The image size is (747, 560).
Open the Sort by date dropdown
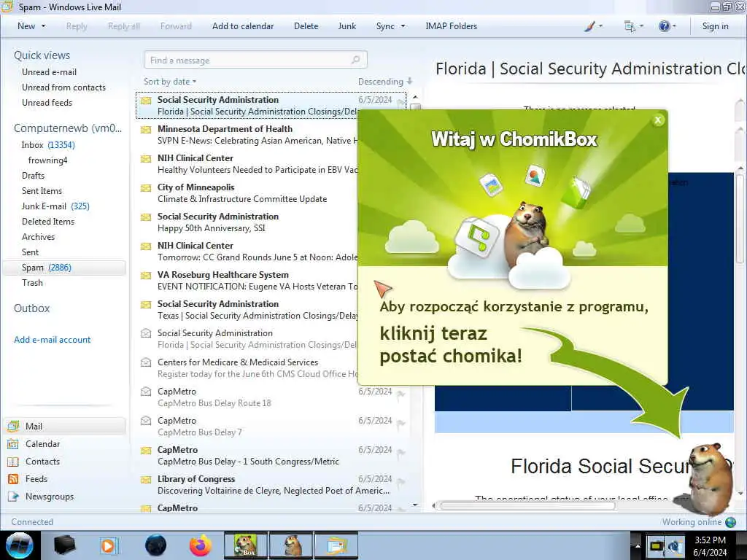point(170,82)
